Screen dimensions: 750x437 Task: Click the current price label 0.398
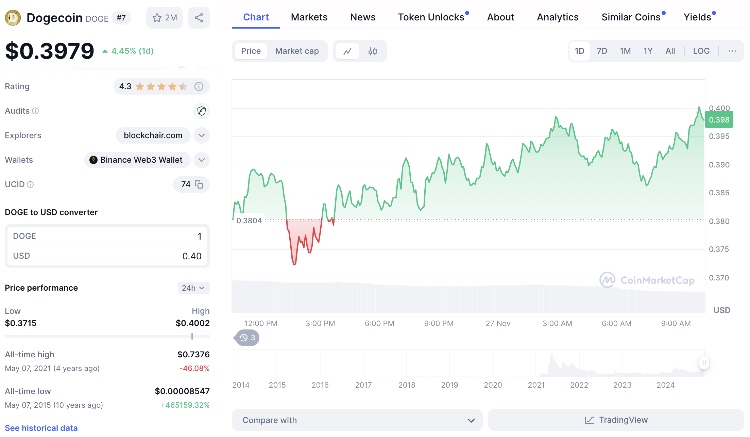pos(718,120)
